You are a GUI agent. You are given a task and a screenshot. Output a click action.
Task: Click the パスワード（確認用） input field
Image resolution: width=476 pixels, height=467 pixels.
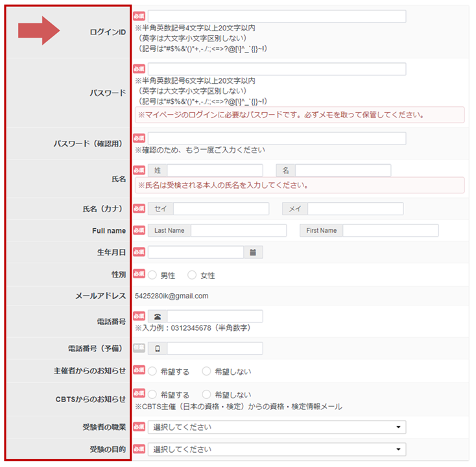tap(277, 139)
